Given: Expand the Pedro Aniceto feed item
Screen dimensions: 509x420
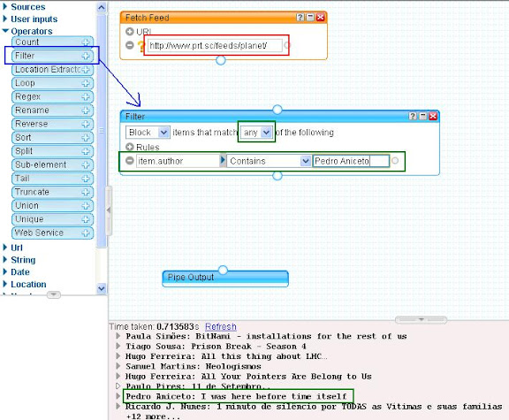Looking at the screenshot, I should (x=118, y=396).
